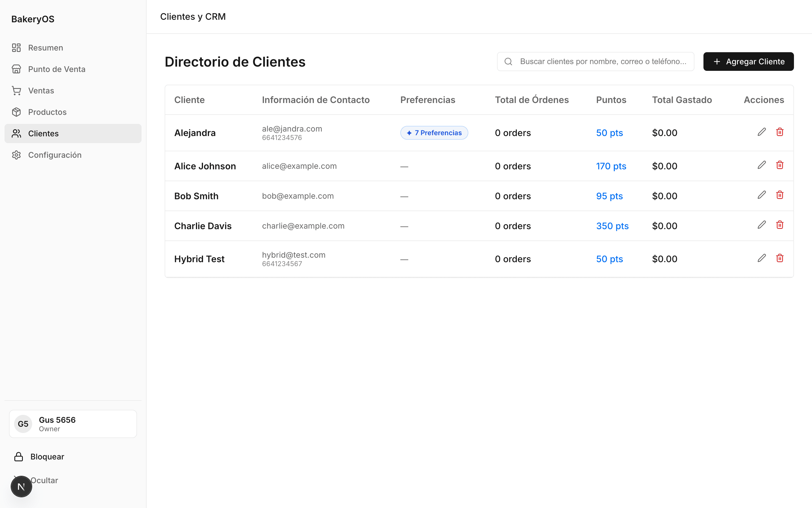Click the Preferencias column header

[427, 100]
